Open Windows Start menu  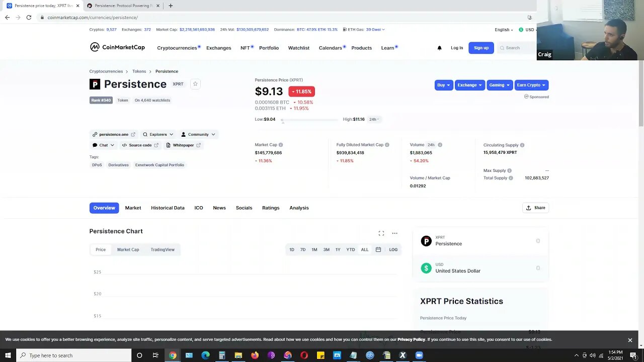tap(8, 355)
